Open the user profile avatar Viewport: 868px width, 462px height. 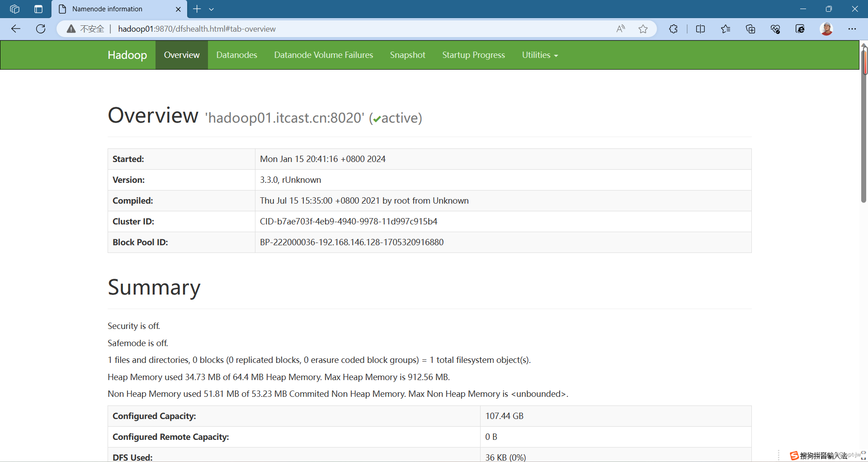pyautogui.click(x=826, y=29)
